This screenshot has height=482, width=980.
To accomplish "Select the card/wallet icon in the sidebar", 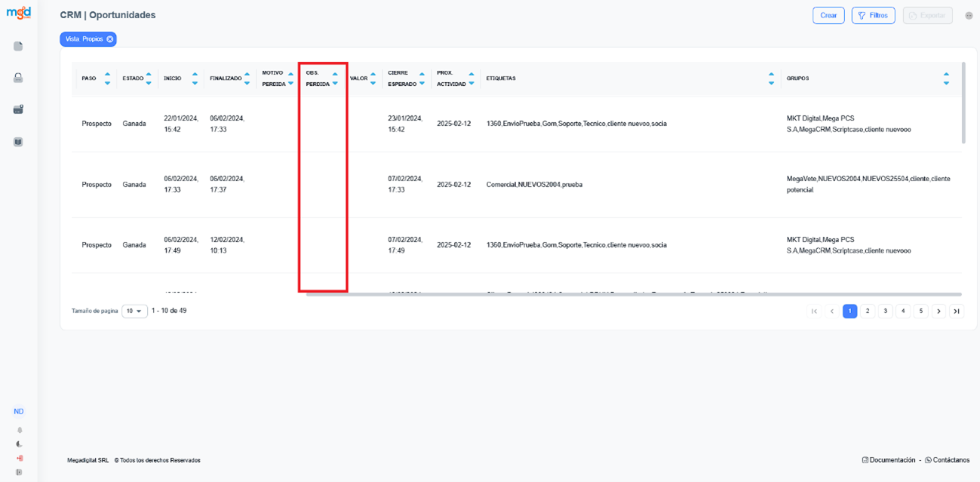I will coord(18,109).
